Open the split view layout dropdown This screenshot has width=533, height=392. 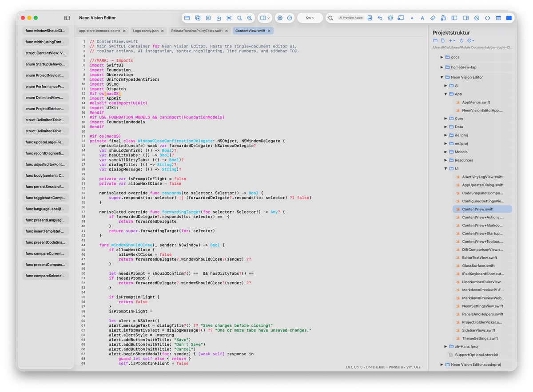click(x=265, y=18)
